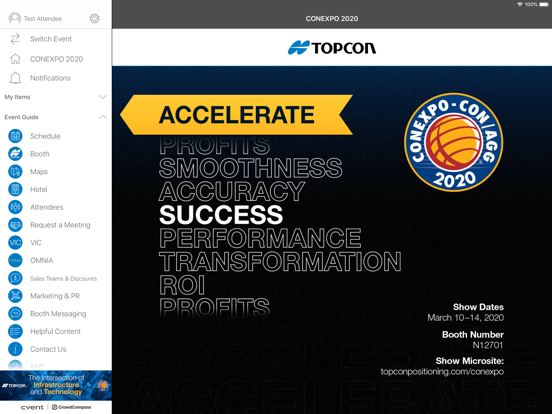Click the cvent logo in footer
The height and width of the screenshot is (414, 552).
(32, 407)
